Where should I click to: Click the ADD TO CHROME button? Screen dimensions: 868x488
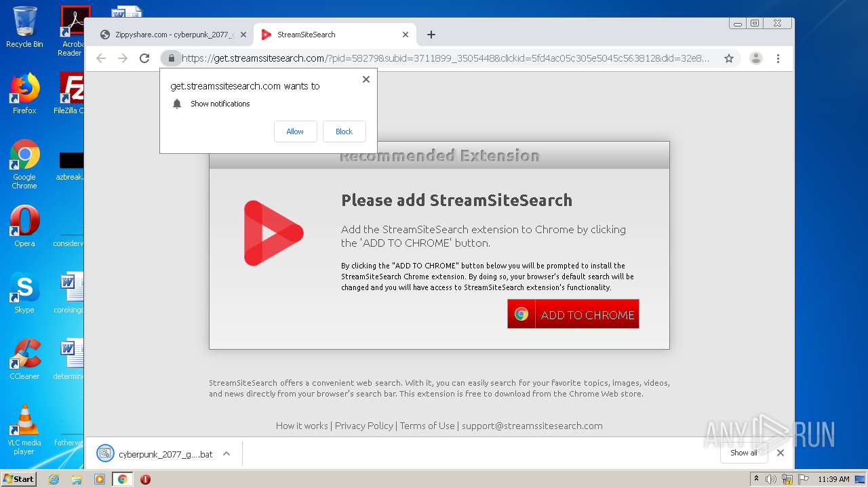click(x=573, y=314)
